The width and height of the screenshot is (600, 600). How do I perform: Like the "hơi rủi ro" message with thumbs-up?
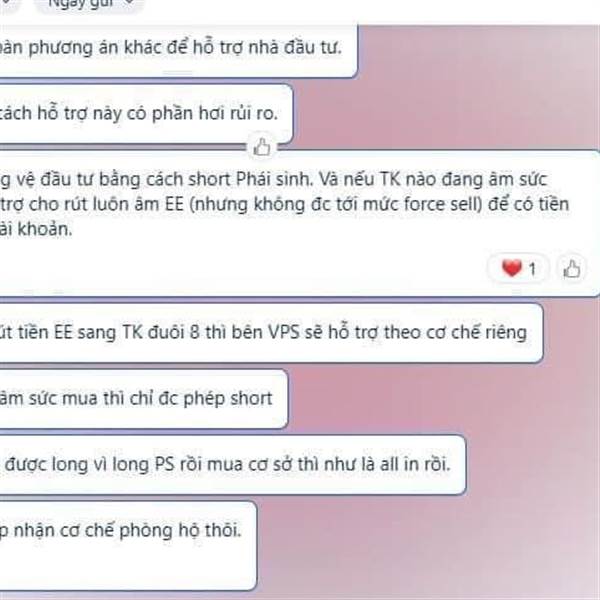coord(262,147)
